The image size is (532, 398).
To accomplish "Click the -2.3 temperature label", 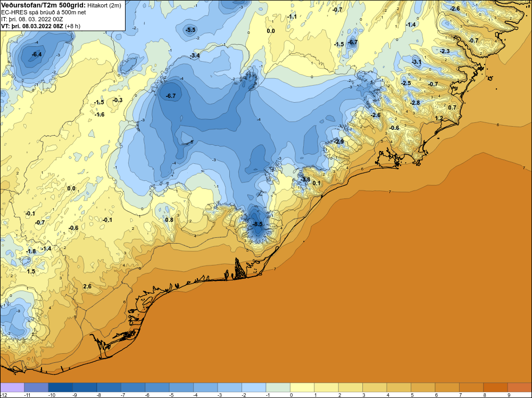I will 444,51.
